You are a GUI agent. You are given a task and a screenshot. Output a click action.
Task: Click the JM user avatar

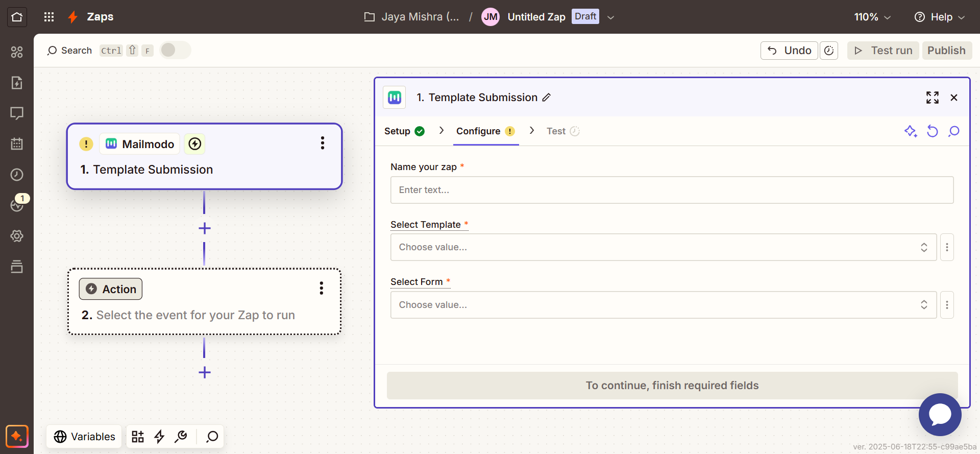pyautogui.click(x=491, y=17)
